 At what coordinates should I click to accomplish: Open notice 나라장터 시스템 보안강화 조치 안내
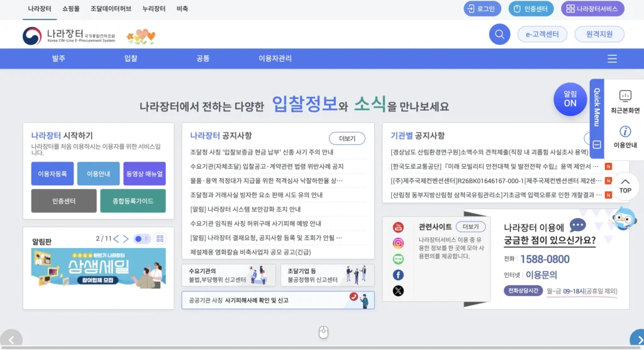[x=245, y=209]
